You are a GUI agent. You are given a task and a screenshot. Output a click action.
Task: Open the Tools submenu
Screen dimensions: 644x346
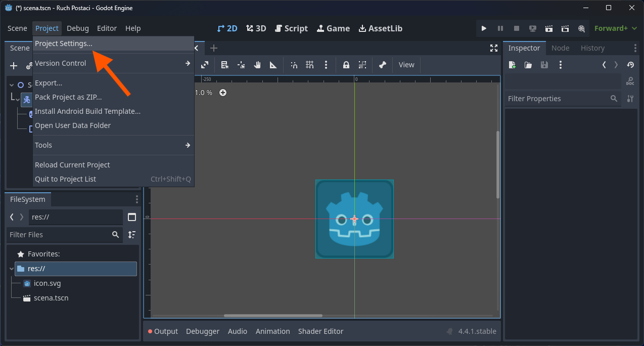[x=113, y=145]
